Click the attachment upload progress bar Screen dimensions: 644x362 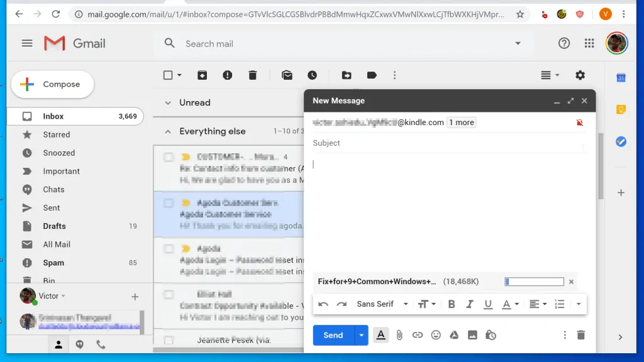pos(534,282)
